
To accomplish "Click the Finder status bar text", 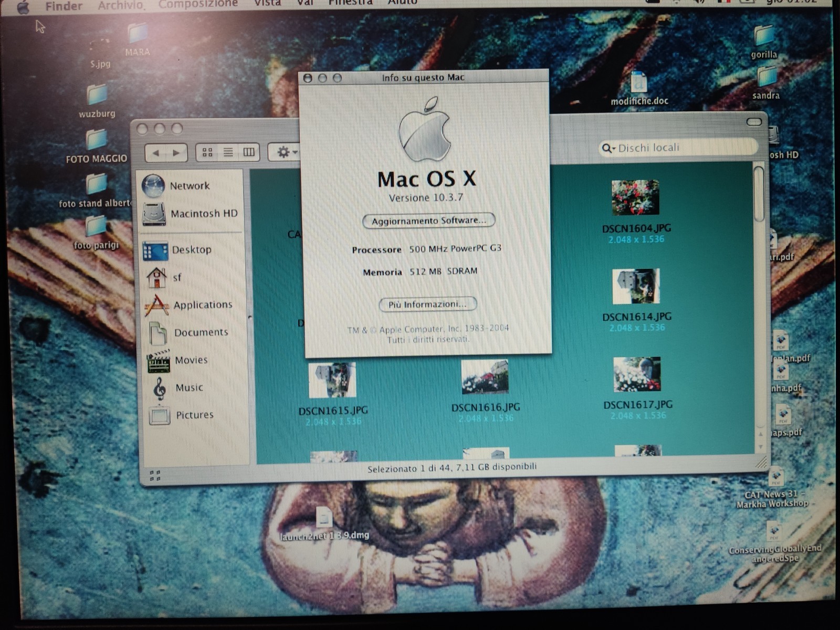I will pyautogui.click(x=451, y=467).
